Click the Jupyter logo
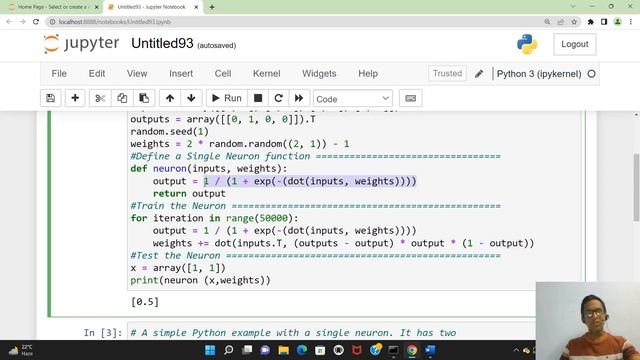 point(81,44)
